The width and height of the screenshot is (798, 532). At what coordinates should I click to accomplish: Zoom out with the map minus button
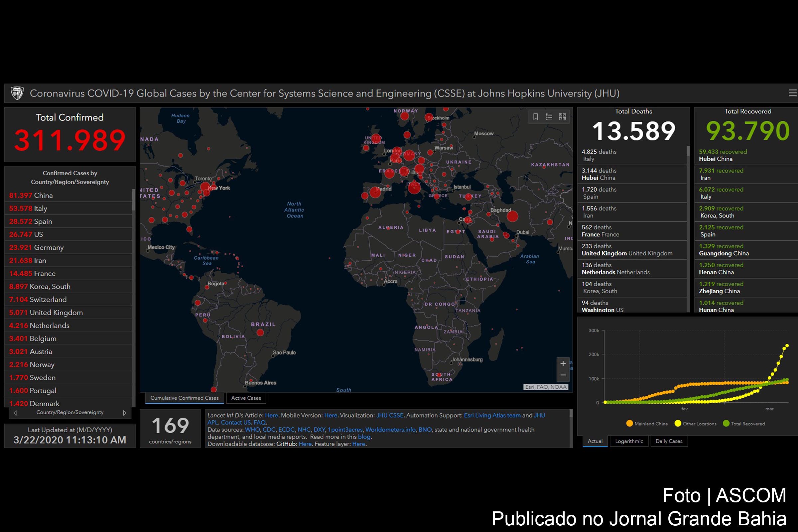563,375
